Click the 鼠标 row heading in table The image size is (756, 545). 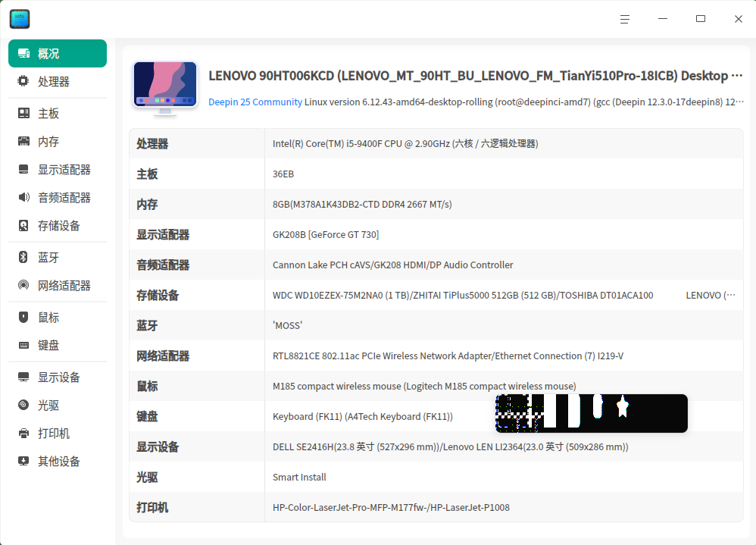(147, 387)
